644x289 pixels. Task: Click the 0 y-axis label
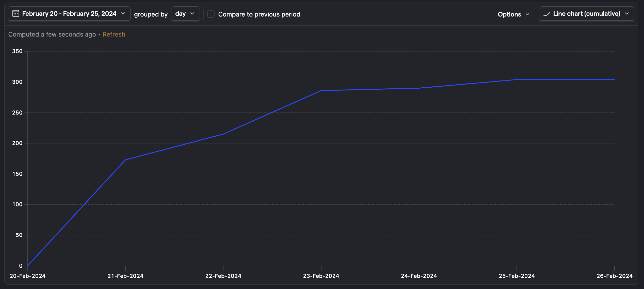(x=21, y=266)
